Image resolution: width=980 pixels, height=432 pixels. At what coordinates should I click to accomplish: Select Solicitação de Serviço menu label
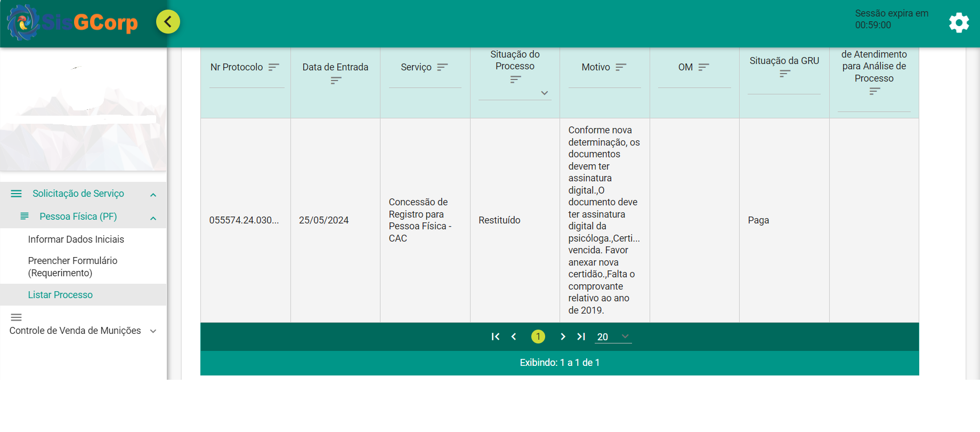click(x=78, y=194)
